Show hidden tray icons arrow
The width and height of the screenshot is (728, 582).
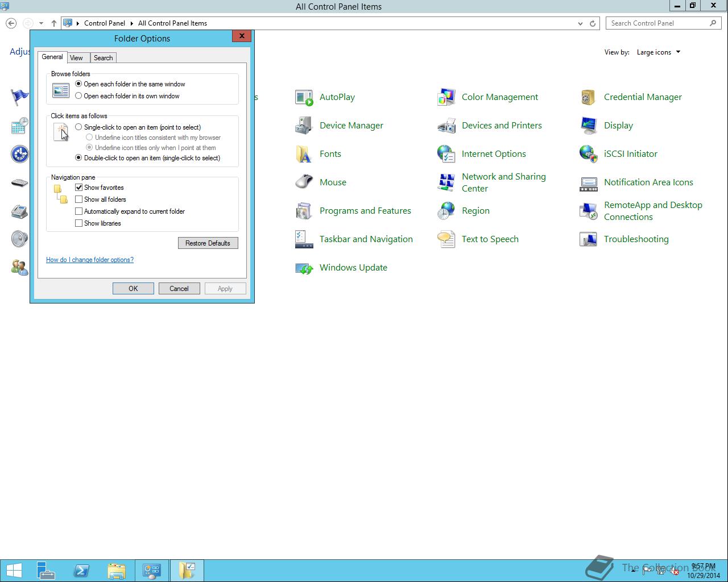[x=633, y=571]
